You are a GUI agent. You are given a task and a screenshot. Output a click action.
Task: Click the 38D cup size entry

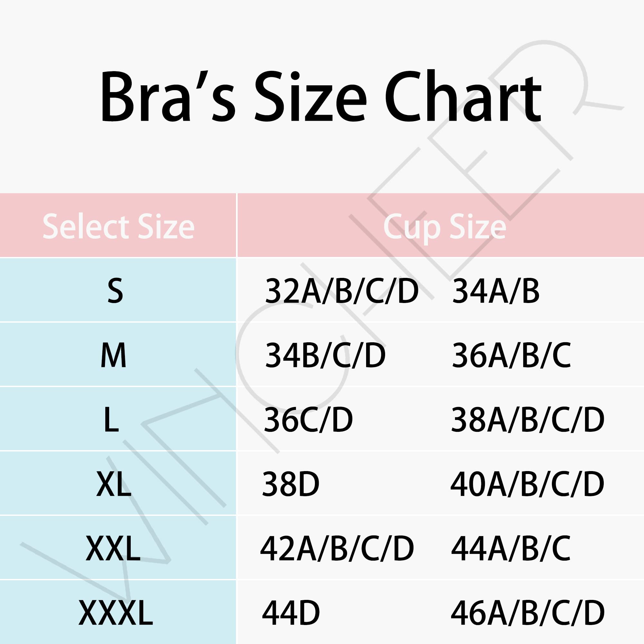click(x=291, y=484)
